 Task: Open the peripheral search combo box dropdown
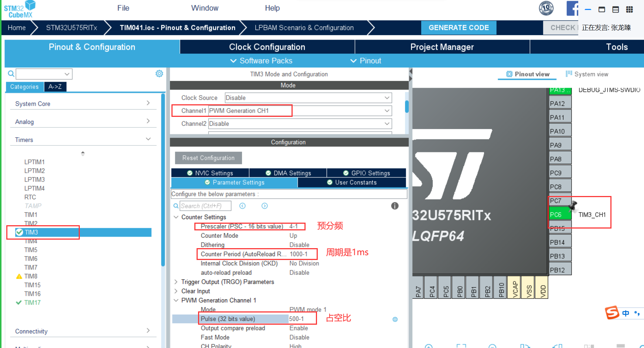67,74
